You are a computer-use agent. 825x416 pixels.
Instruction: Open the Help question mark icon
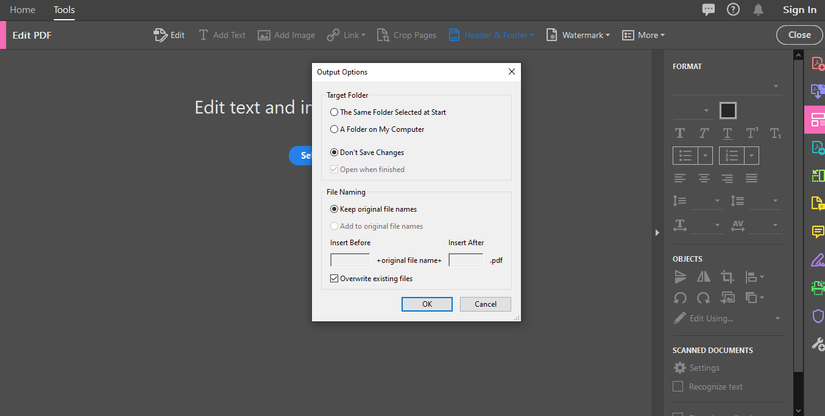click(733, 9)
